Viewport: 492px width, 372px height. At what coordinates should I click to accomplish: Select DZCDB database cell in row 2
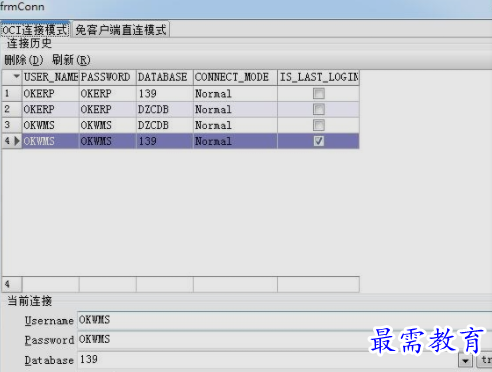coord(165,109)
